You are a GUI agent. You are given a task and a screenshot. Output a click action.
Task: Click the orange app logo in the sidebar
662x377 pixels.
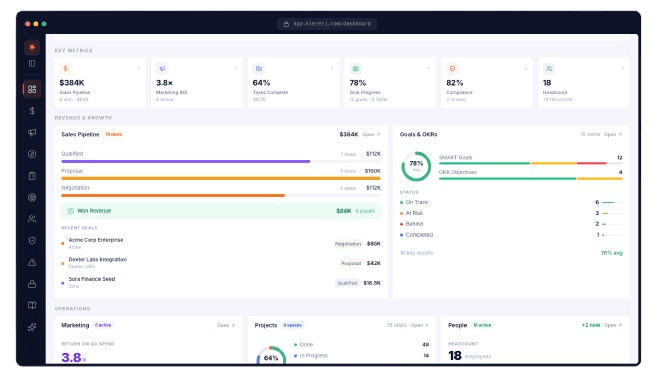click(32, 47)
